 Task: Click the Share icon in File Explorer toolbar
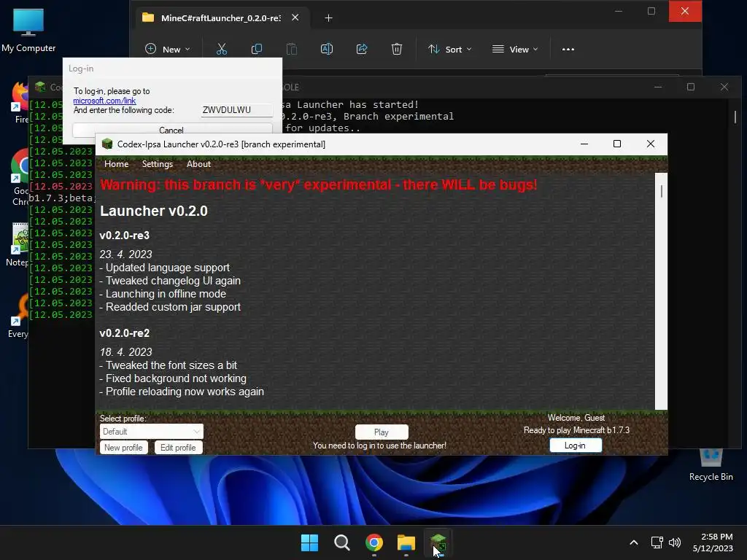(362, 49)
